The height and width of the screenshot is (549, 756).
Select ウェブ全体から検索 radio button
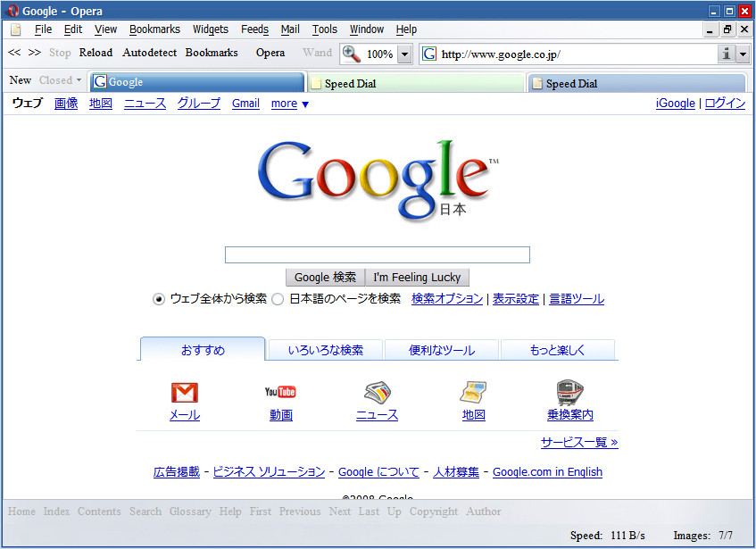click(x=159, y=299)
